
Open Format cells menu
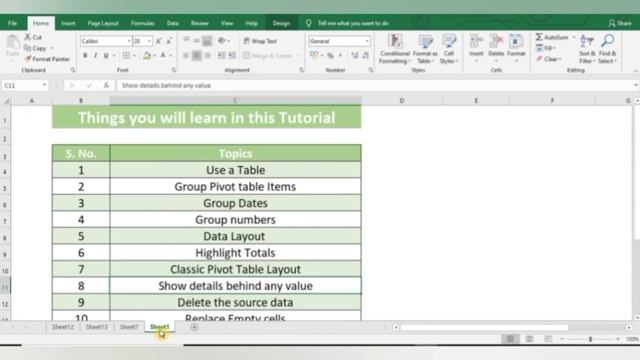coord(516,48)
